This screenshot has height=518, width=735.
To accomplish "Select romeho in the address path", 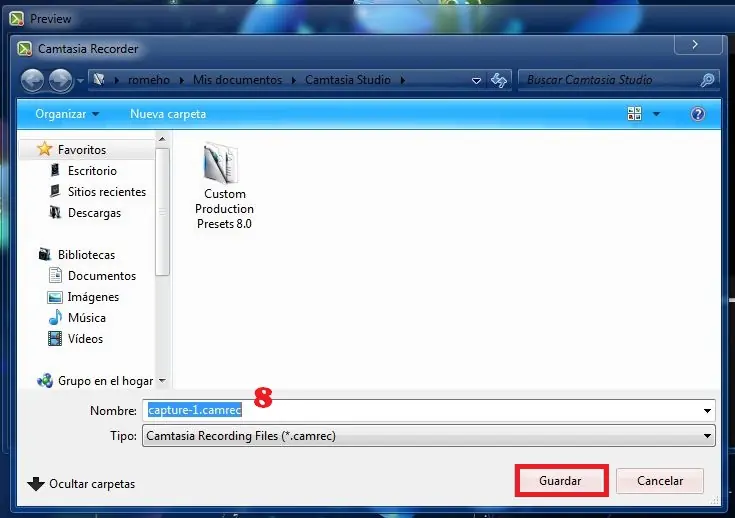I will pyautogui.click(x=149, y=80).
